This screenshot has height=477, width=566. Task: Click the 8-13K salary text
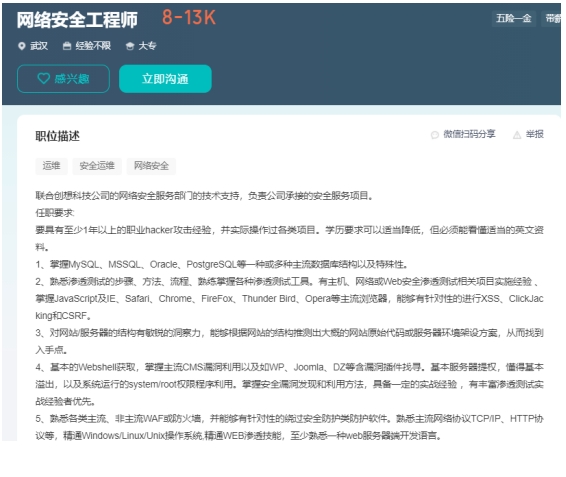(189, 17)
